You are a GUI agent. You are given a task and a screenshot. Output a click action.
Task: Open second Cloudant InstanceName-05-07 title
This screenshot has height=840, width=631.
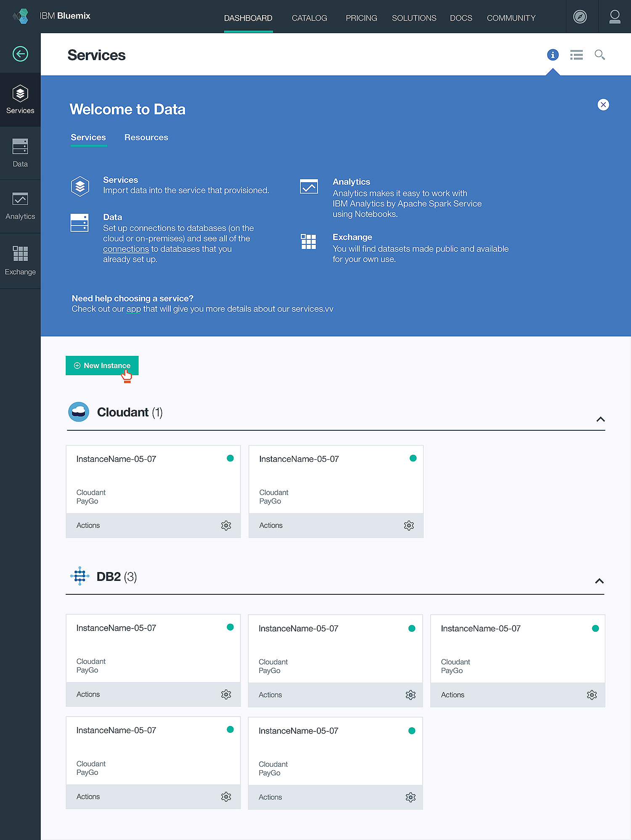[x=299, y=459]
